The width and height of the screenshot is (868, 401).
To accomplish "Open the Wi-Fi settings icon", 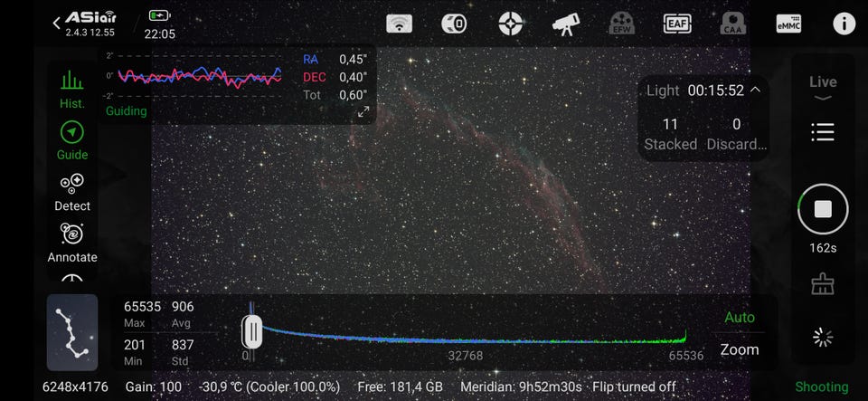I will (x=399, y=24).
